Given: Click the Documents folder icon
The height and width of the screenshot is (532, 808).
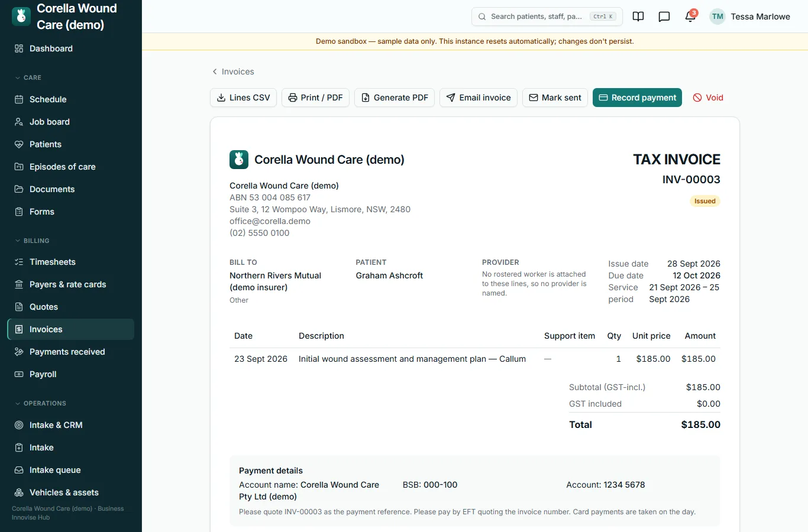Looking at the screenshot, I should pyautogui.click(x=19, y=189).
